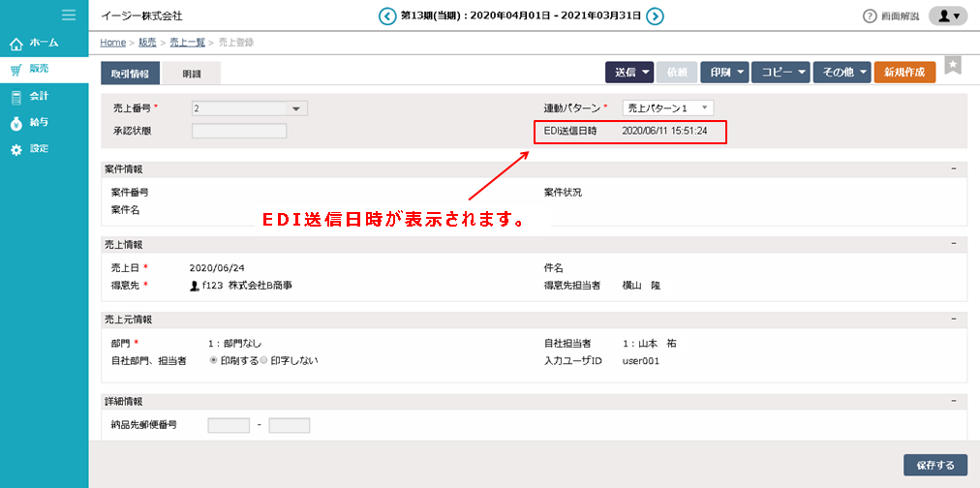This screenshot has width=980, height=488.
Task: Go to previous fiscal period arrow
Action: pos(387,15)
